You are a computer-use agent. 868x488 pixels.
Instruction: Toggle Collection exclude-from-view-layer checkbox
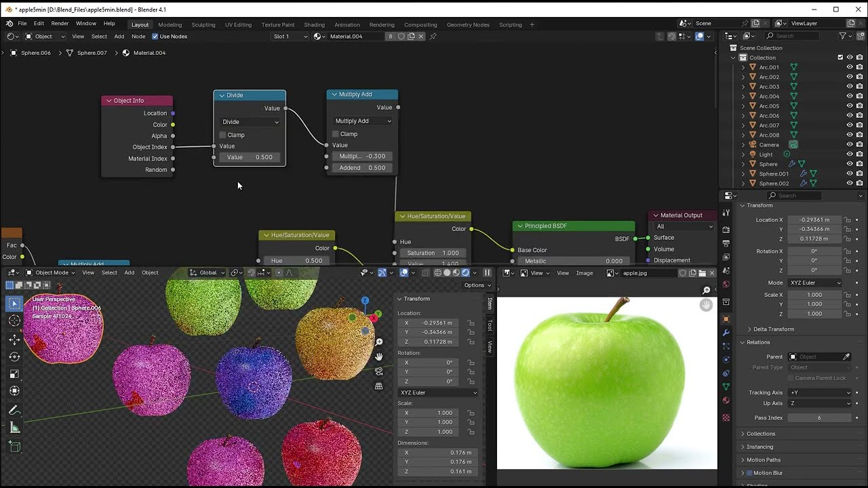840,58
